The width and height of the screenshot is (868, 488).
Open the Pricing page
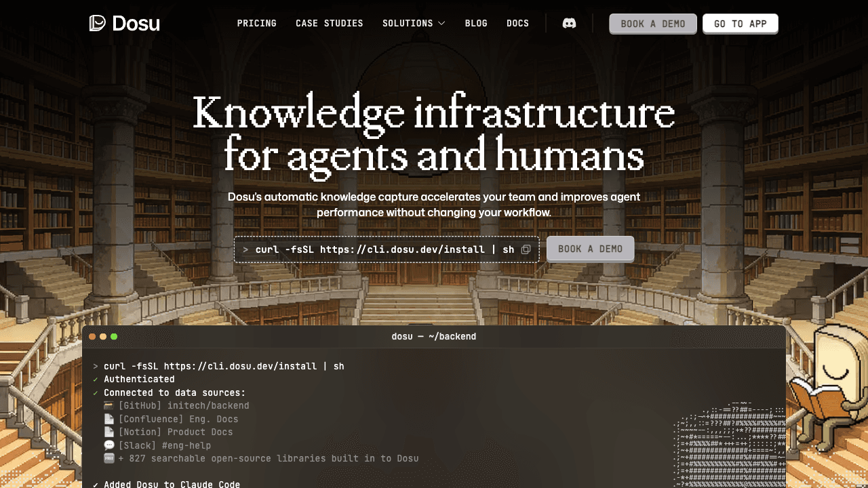click(x=257, y=23)
